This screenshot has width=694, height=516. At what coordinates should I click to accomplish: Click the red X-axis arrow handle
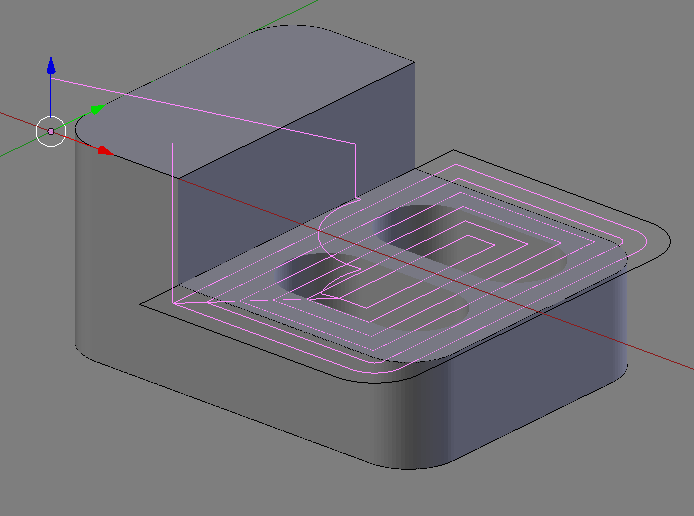104,151
